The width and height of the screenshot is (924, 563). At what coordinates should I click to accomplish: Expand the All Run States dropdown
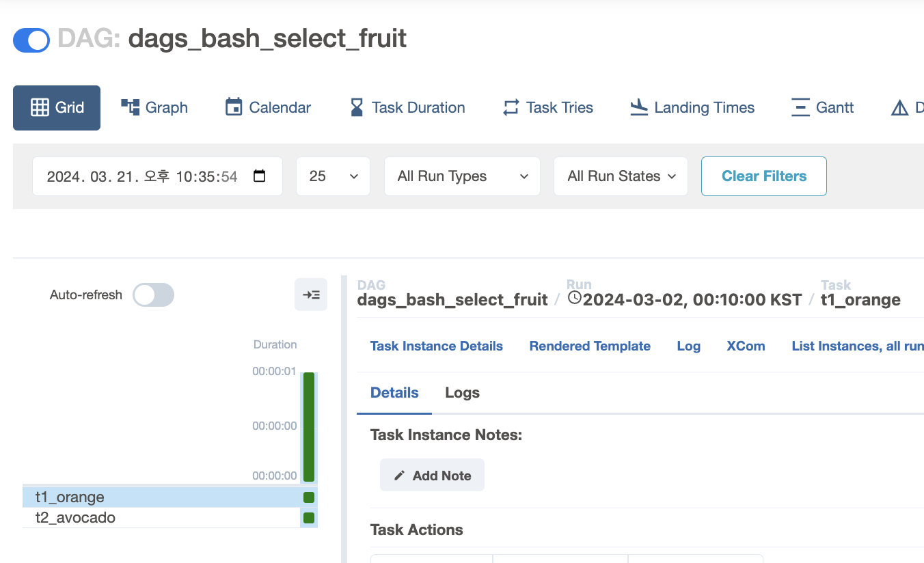click(x=621, y=176)
